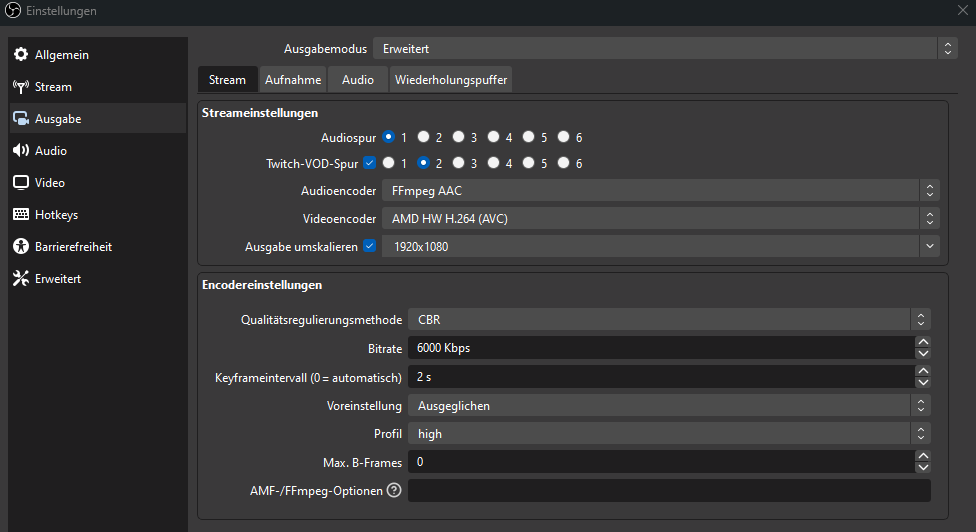Click into the Keyframeintervall 2 s field
The width and height of the screenshot is (976, 532).
click(x=661, y=377)
